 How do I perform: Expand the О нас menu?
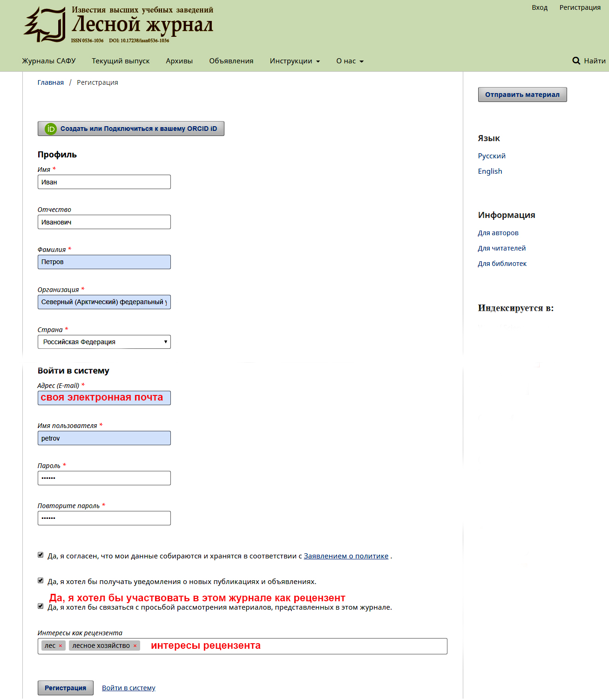pyautogui.click(x=350, y=61)
